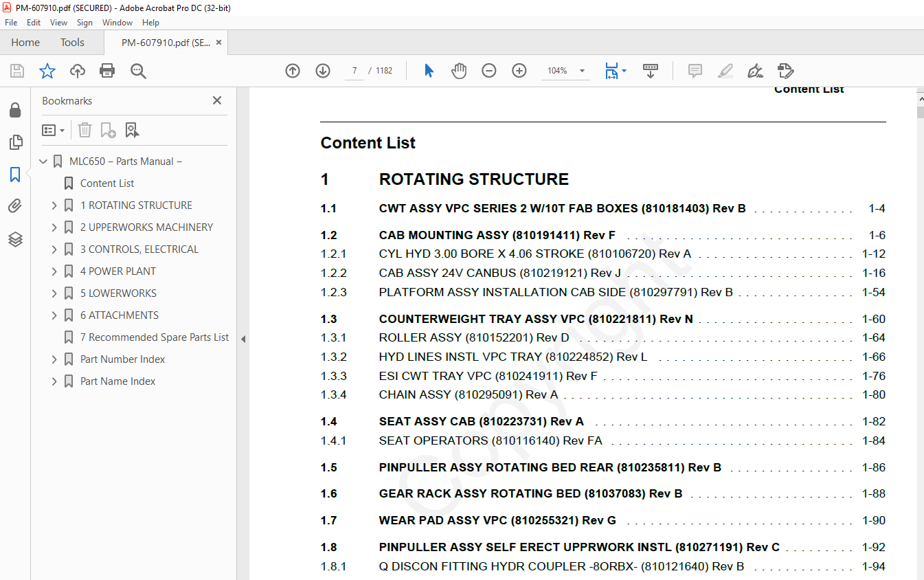Select the Highlight text tool
Screen dimensions: 924x580
coord(725,71)
